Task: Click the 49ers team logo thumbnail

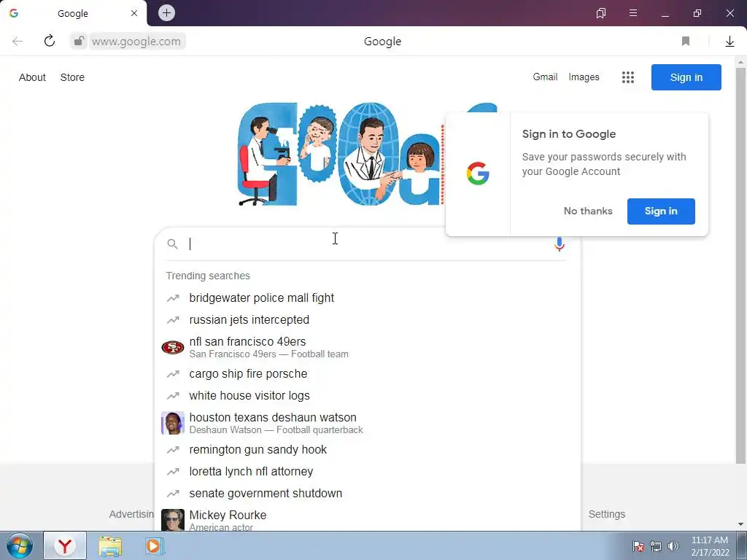Action: click(172, 348)
